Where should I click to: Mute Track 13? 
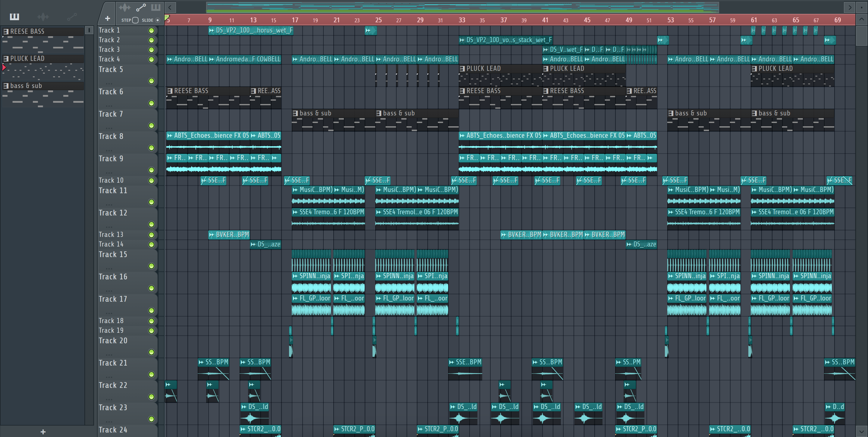coord(152,235)
